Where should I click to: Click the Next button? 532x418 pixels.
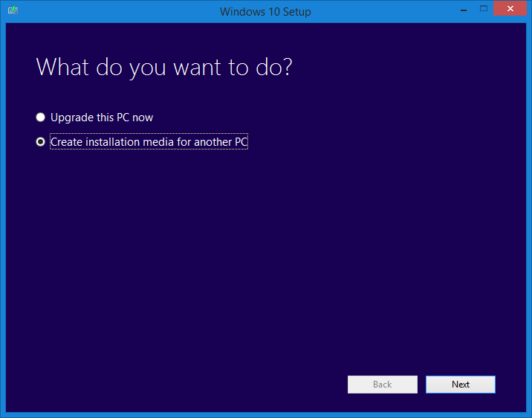pos(461,385)
